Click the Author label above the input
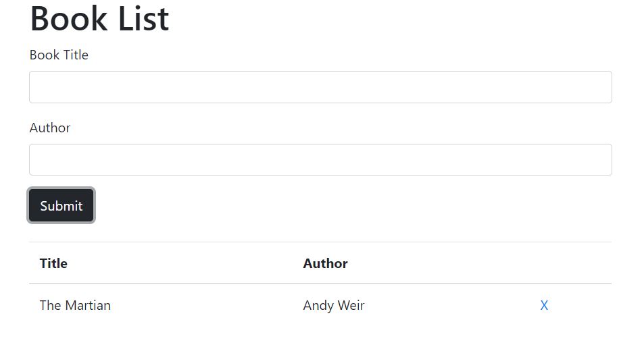Viewport: 644px width, 349px height. [x=50, y=128]
